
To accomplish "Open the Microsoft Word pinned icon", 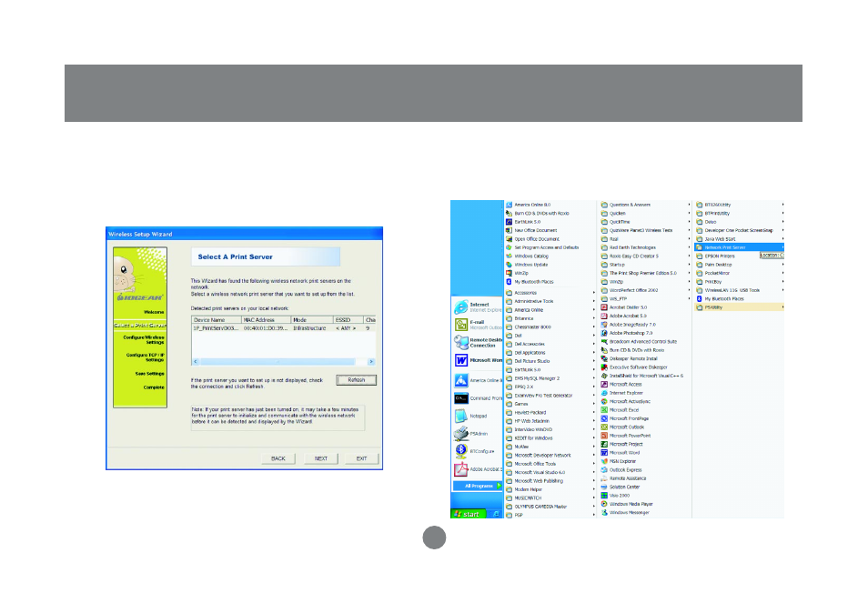I will pyautogui.click(x=460, y=360).
